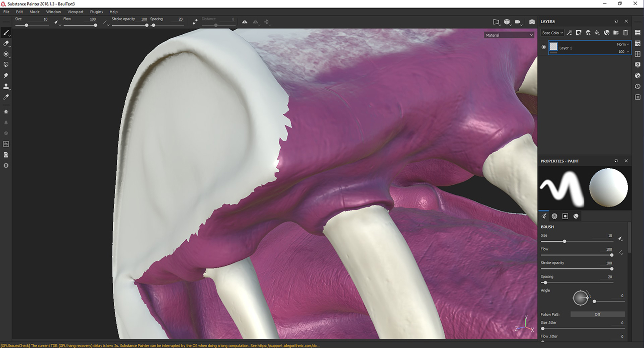
Task: Delete the selected layer with trash icon
Action: pos(625,33)
